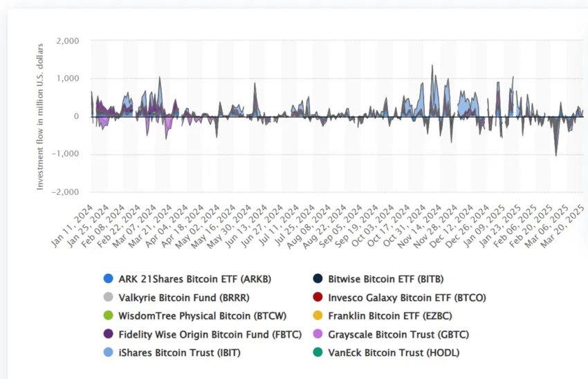Click the light blue IBIT legend dot

point(109,352)
